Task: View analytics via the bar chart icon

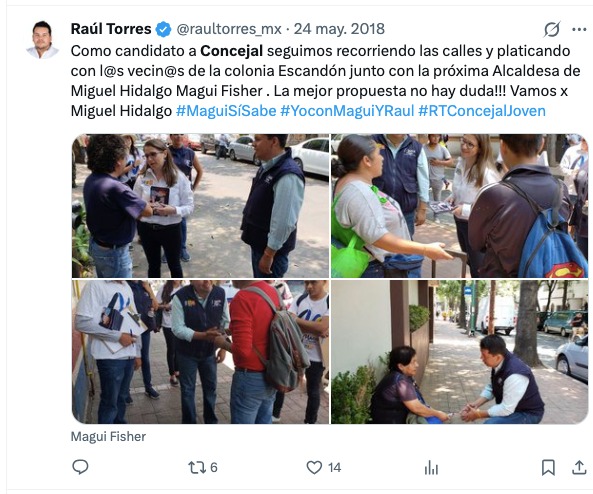Action: pos(431,468)
